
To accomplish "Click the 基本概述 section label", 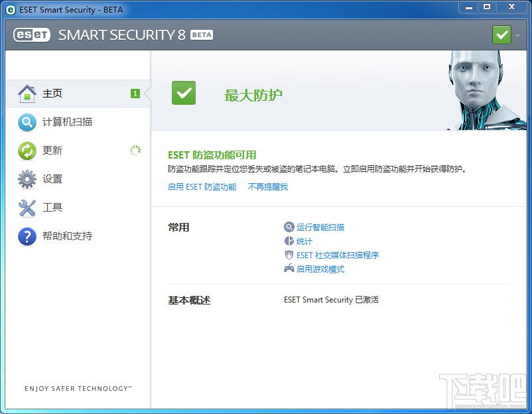I will [189, 301].
